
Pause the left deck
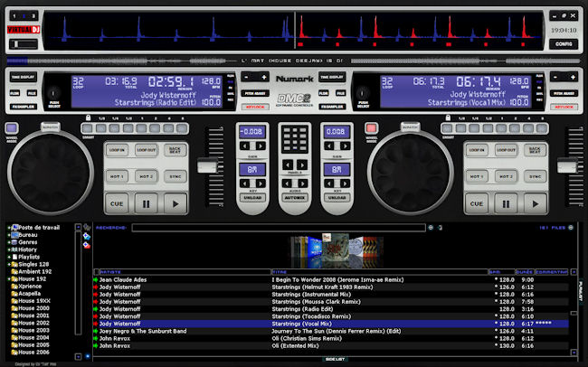click(x=147, y=204)
